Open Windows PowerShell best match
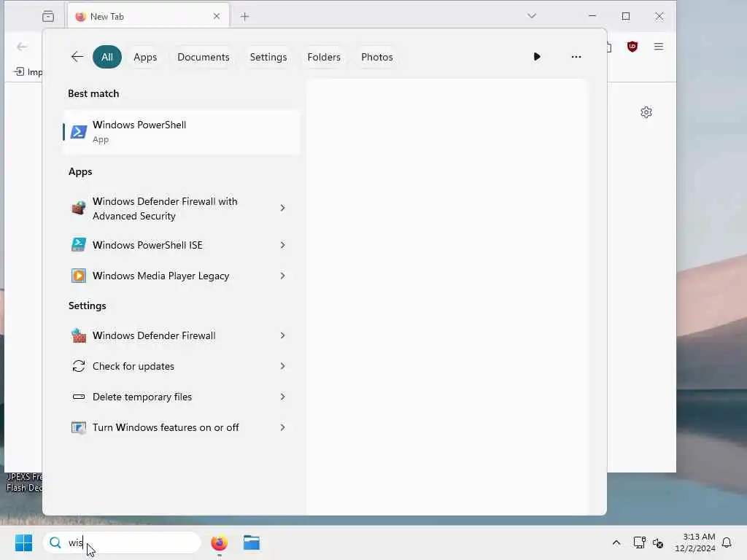The image size is (747, 560). [181, 132]
